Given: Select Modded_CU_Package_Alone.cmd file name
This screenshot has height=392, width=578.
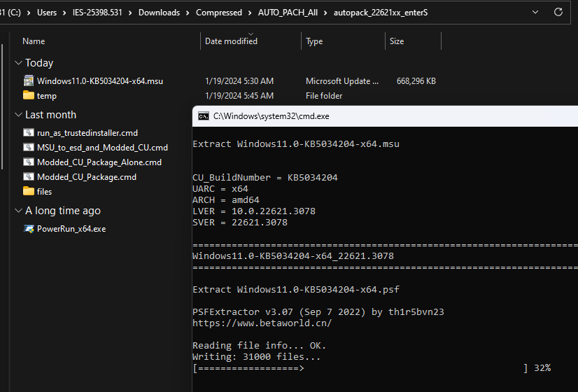Looking at the screenshot, I should click(99, 162).
